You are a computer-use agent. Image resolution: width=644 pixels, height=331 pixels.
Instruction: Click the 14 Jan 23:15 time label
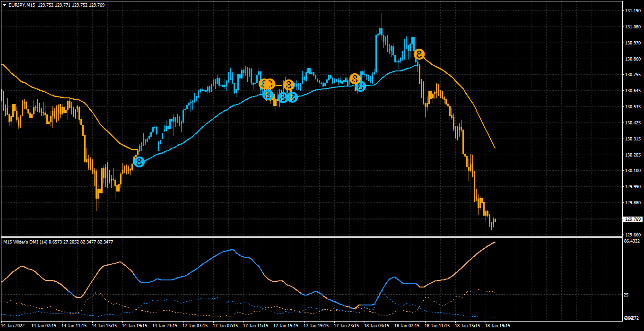point(165,326)
